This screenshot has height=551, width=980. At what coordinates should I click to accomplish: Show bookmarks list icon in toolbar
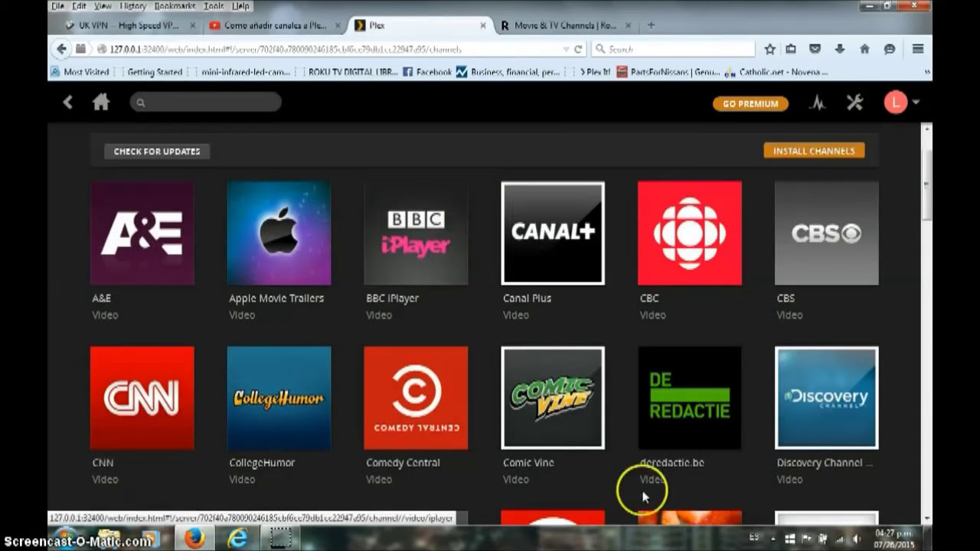click(791, 49)
